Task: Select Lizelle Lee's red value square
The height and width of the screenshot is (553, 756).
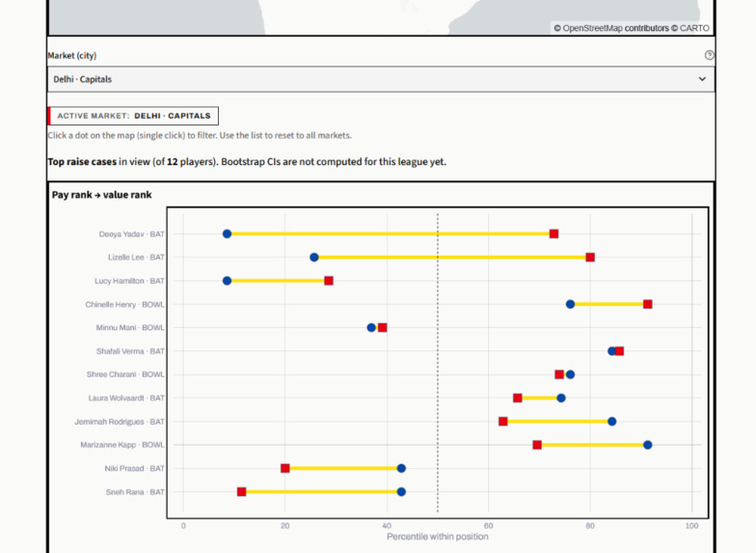Action: click(590, 257)
